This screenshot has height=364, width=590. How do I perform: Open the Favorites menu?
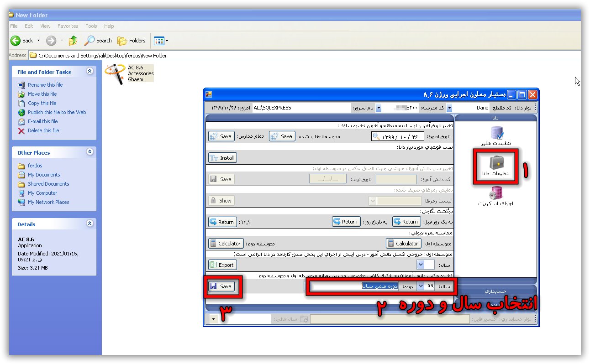[68, 26]
